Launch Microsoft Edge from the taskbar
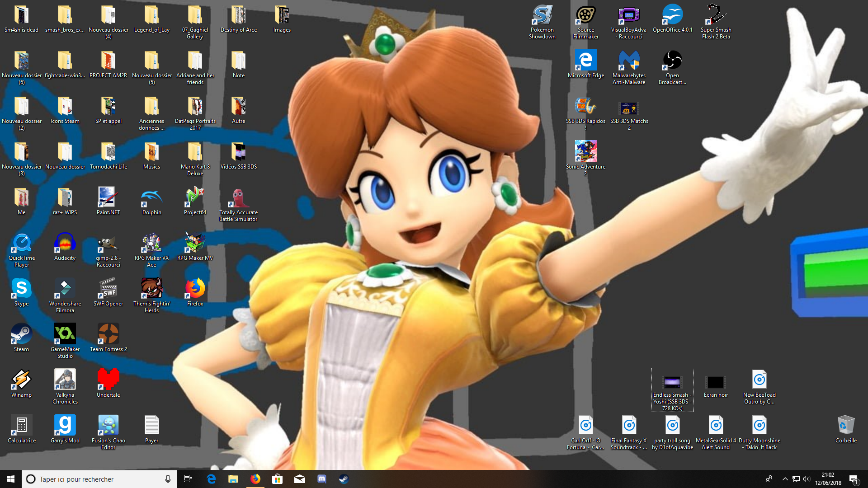 click(211, 479)
